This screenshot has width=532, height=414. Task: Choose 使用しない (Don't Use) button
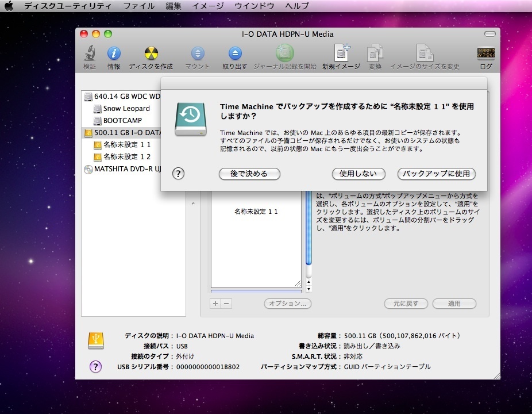pos(358,174)
